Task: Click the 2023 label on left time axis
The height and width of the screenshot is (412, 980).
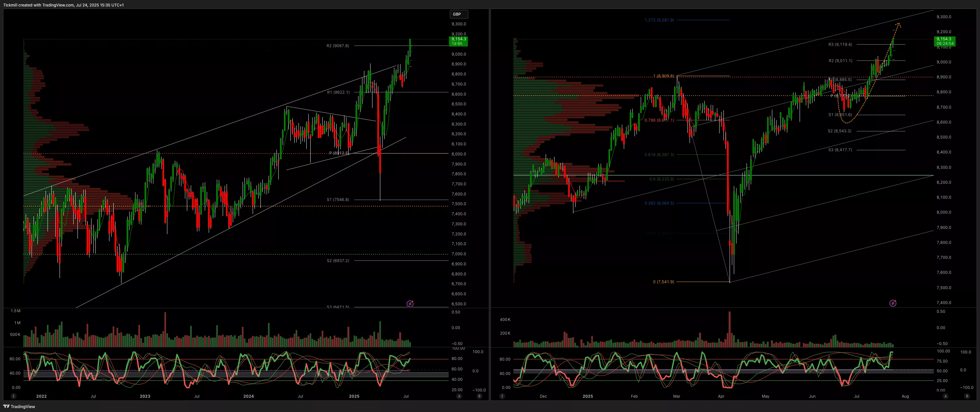Action: click(145, 396)
